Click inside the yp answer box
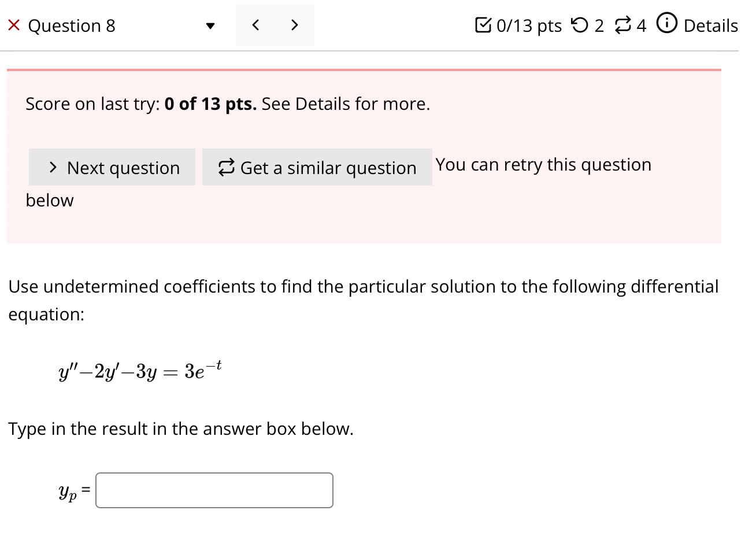 pos(214,490)
